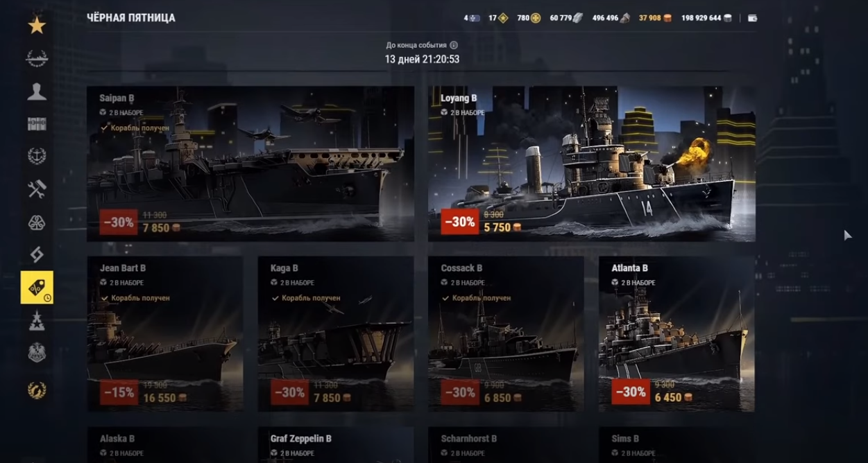The width and height of the screenshot is (868, 463).
Task: Open the Loyang B offer card
Action: [592, 164]
